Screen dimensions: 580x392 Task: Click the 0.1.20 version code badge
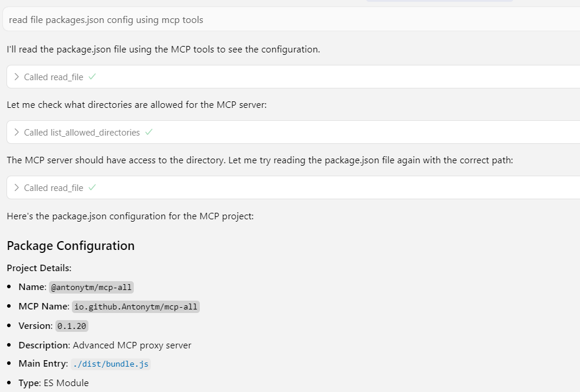pos(72,326)
